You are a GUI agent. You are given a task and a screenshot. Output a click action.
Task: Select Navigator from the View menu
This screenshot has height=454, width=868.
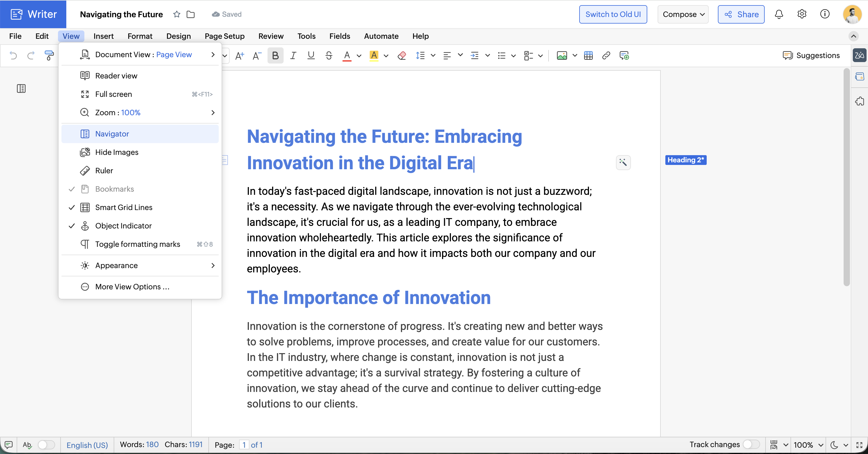[112, 134]
